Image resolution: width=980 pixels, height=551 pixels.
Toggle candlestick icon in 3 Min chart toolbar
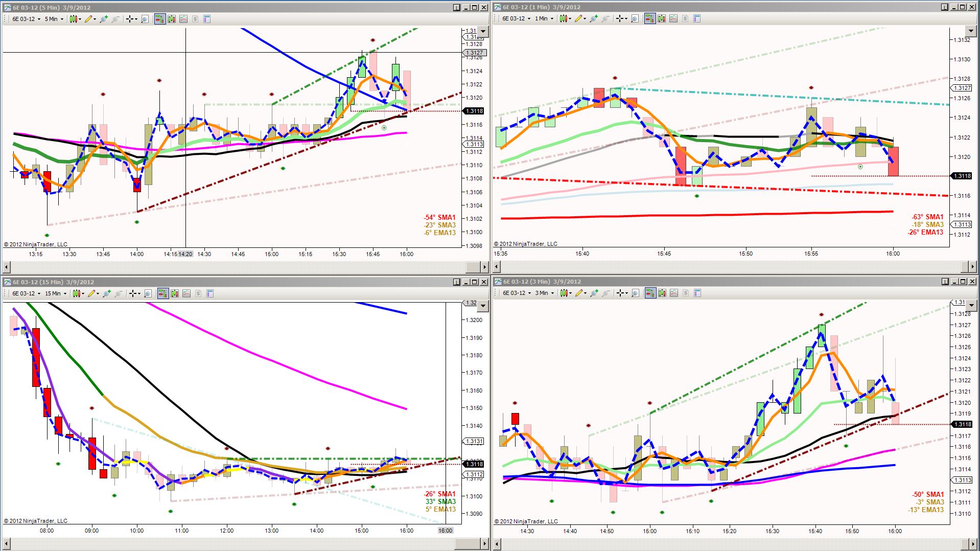coord(662,293)
